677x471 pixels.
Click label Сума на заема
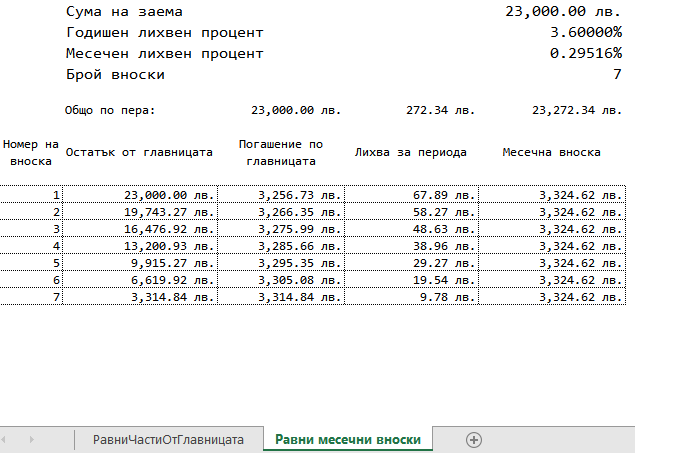click(124, 12)
